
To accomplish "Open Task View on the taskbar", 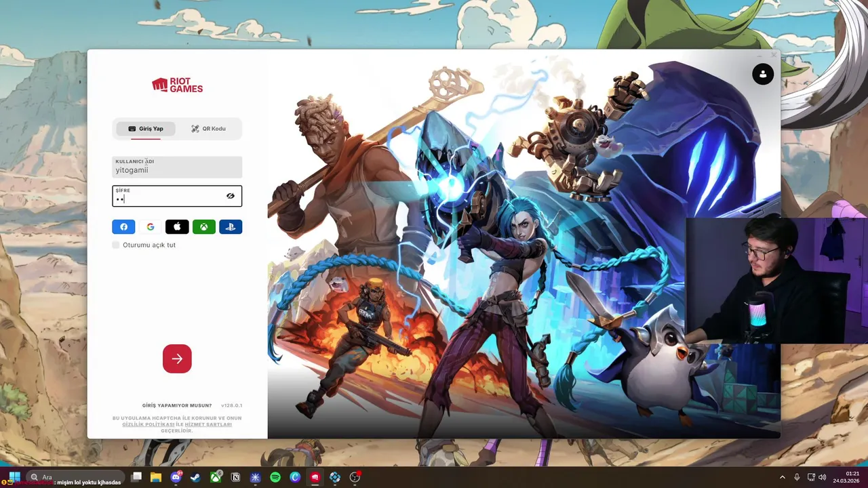I will pyautogui.click(x=136, y=477).
